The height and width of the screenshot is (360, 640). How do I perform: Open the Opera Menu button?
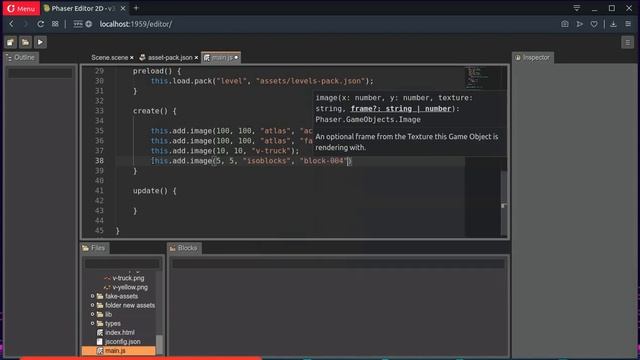(x=21, y=8)
